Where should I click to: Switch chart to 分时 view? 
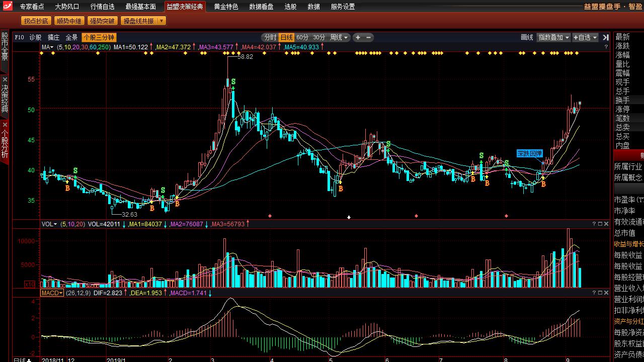[x=270, y=37]
